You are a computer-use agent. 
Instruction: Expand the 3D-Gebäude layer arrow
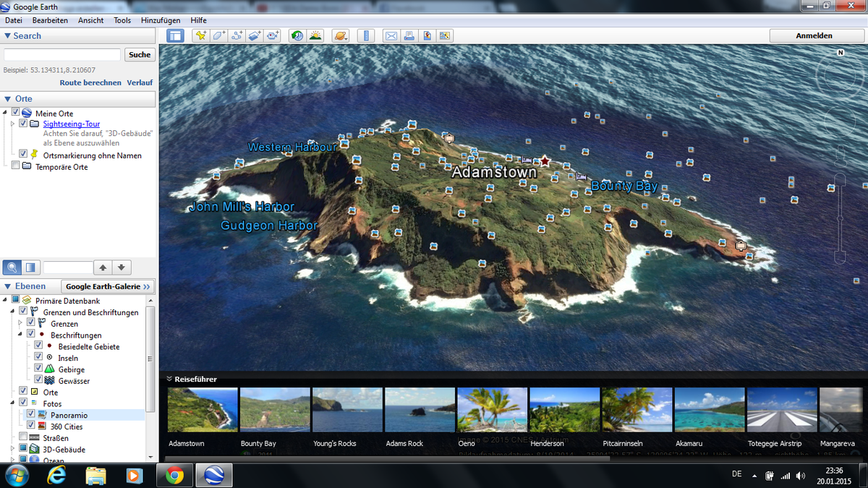[13, 449]
